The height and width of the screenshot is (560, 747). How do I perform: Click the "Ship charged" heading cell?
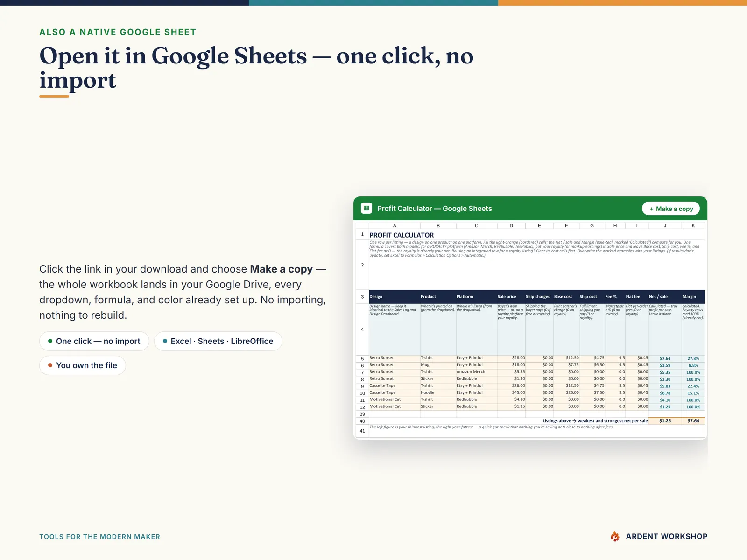[539, 297]
